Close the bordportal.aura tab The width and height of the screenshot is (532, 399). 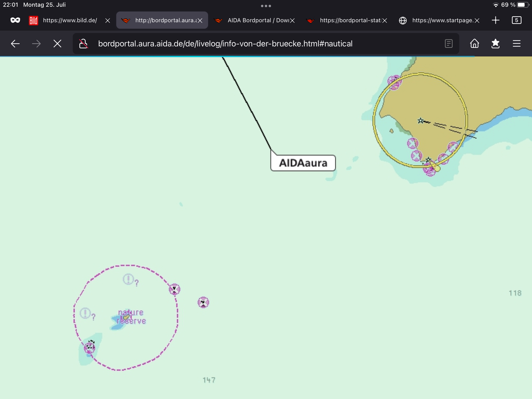pyautogui.click(x=200, y=20)
